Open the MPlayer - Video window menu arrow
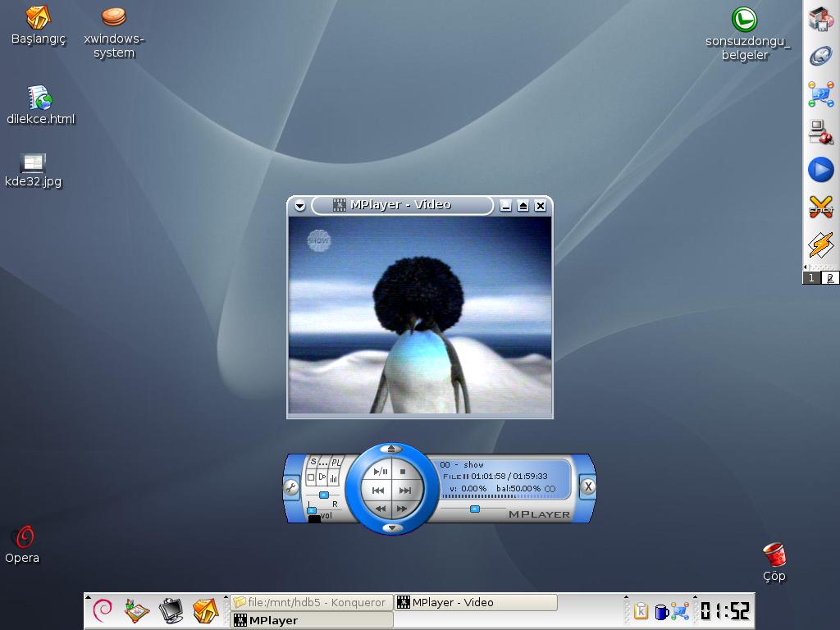 [299, 205]
